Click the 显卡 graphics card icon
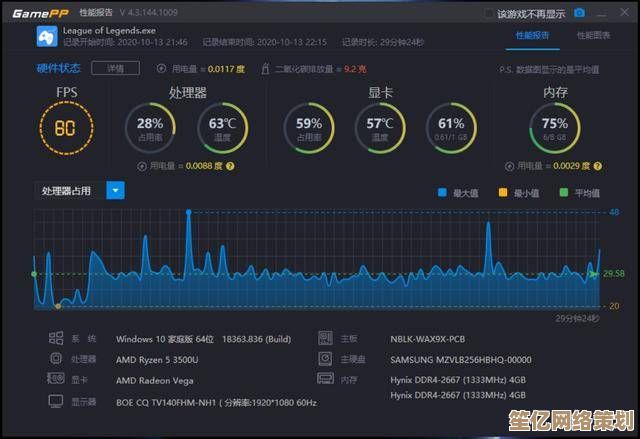Image resolution: width=640 pixels, height=439 pixels. 56,378
